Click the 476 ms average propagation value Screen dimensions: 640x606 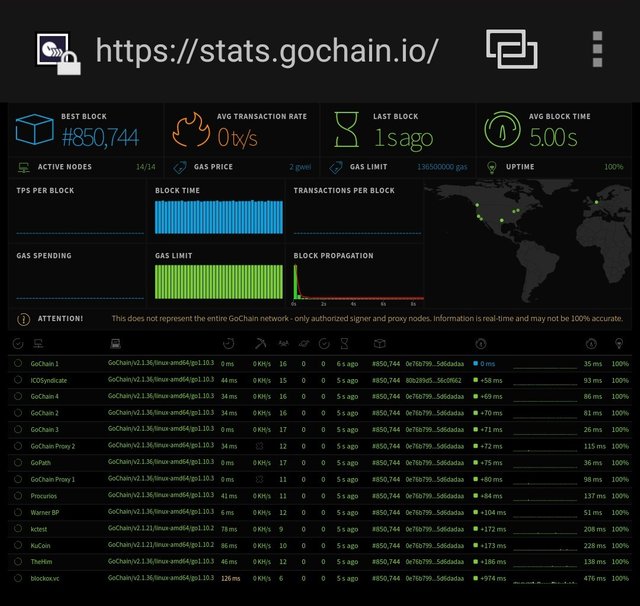[x=595, y=578]
